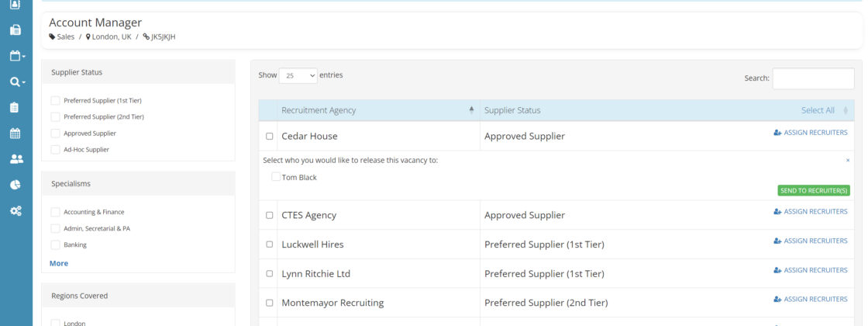
Task: Open the pie chart reports icon
Action: pyautogui.click(x=15, y=185)
